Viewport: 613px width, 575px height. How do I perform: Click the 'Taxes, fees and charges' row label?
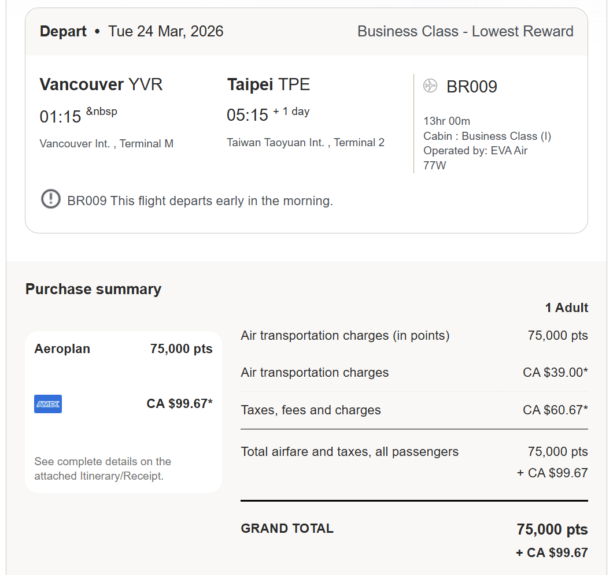(311, 410)
